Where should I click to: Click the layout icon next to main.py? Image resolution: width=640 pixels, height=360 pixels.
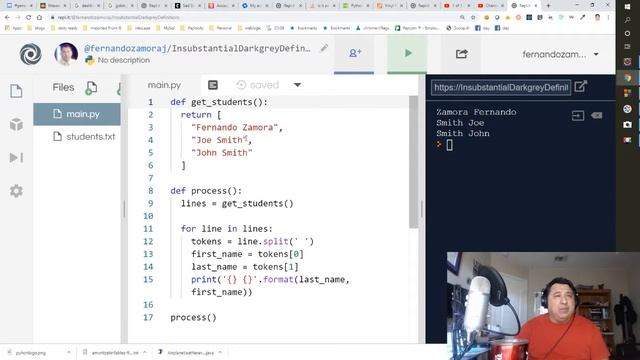coord(213,85)
